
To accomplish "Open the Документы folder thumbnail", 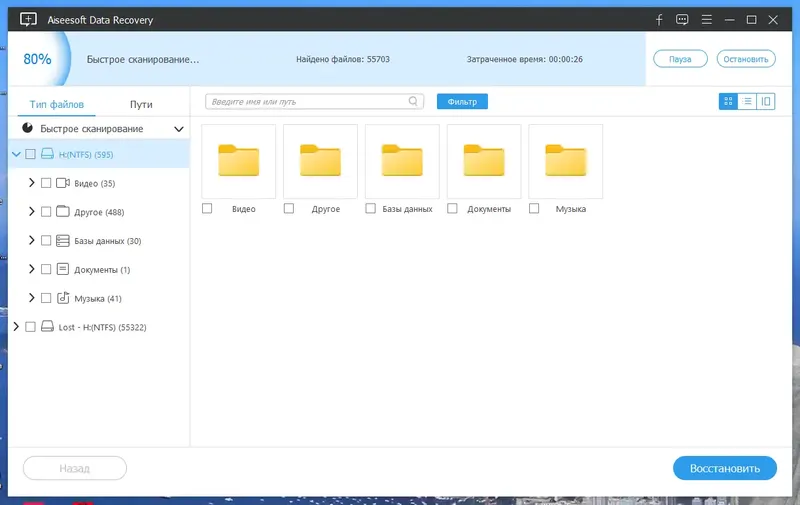I will point(484,161).
